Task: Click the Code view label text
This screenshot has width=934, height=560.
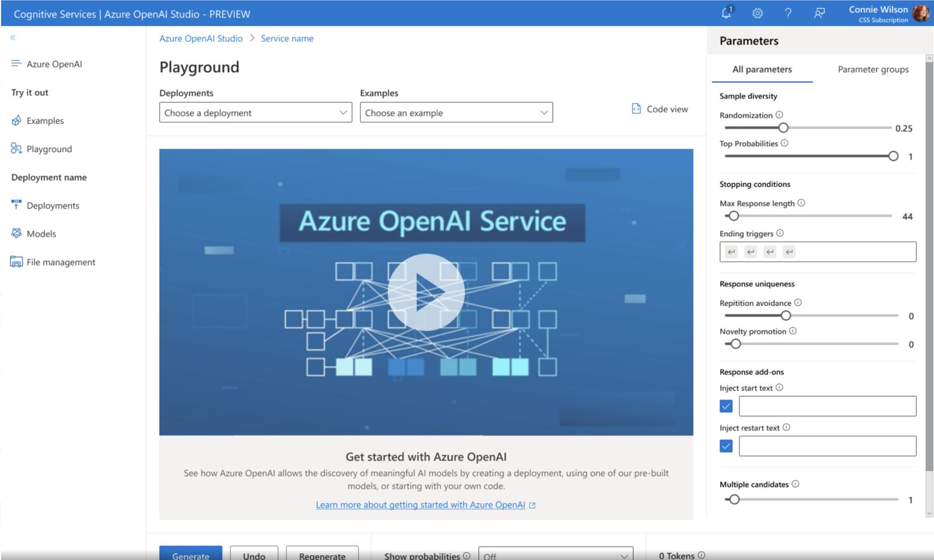Action: coord(667,109)
